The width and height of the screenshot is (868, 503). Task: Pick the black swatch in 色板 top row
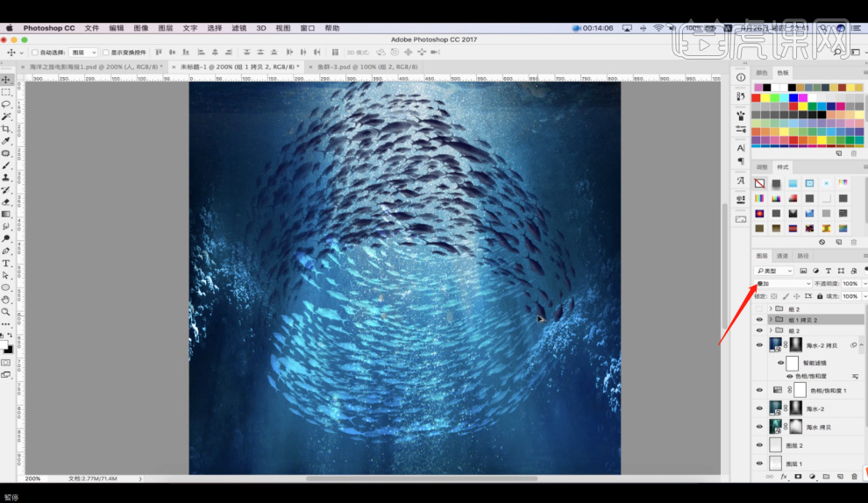click(766, 88)
